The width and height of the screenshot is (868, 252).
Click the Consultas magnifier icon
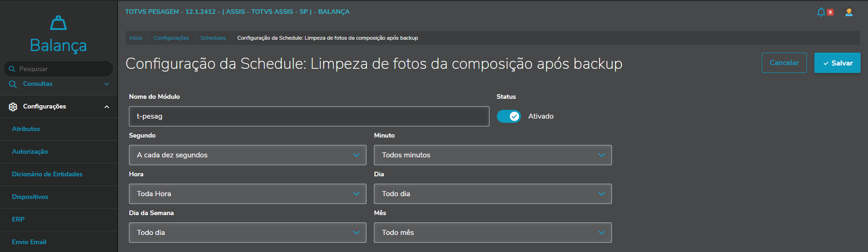tap(13, 84)
